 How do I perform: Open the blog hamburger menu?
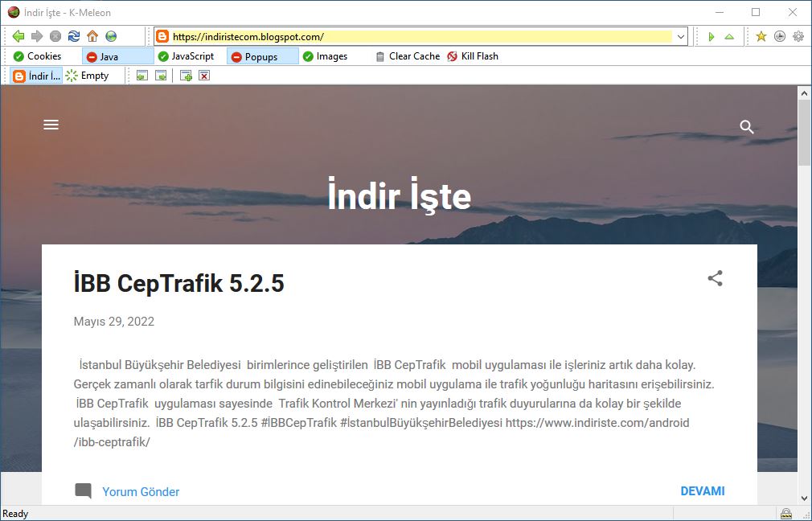(51, 125)
